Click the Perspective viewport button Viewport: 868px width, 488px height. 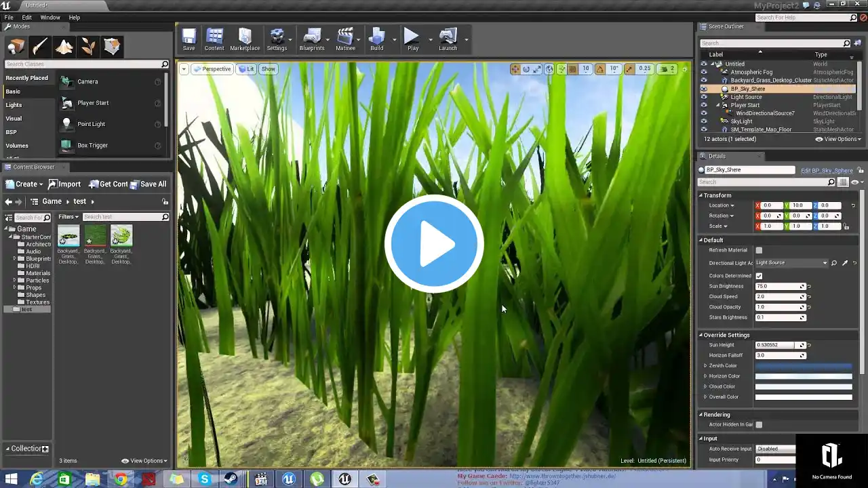point(212,69)
